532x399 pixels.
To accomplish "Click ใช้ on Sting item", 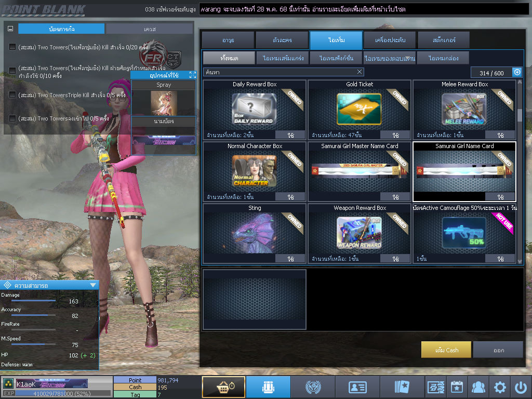I will pyautogui.click(x=290, y=259).
